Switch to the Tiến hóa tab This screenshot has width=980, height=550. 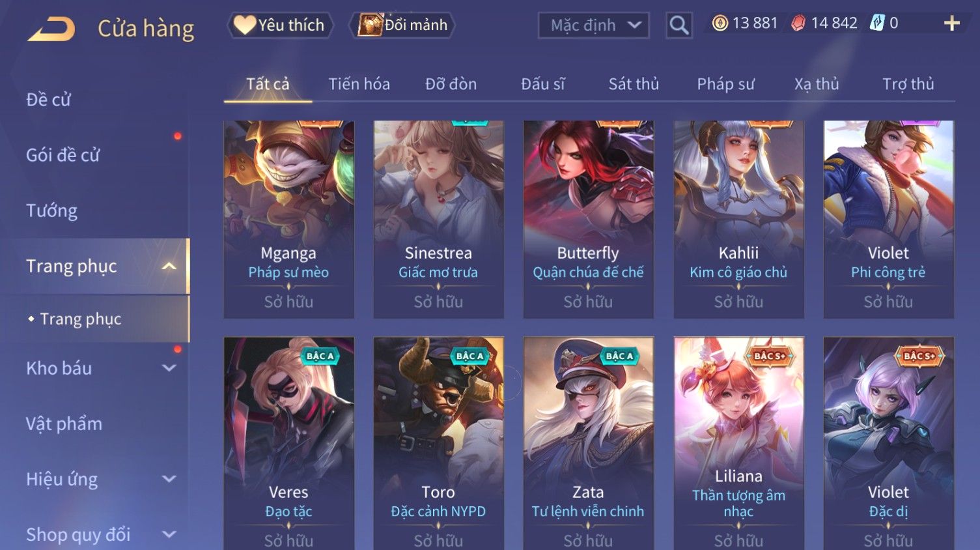click(x=359, y=84)
